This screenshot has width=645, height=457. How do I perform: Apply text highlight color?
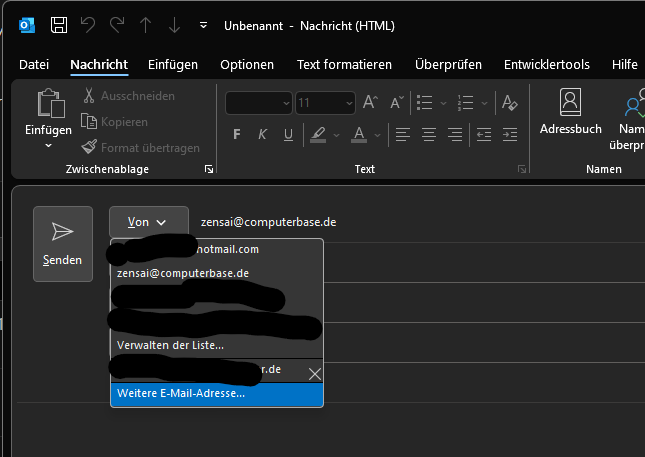point(318,135)
